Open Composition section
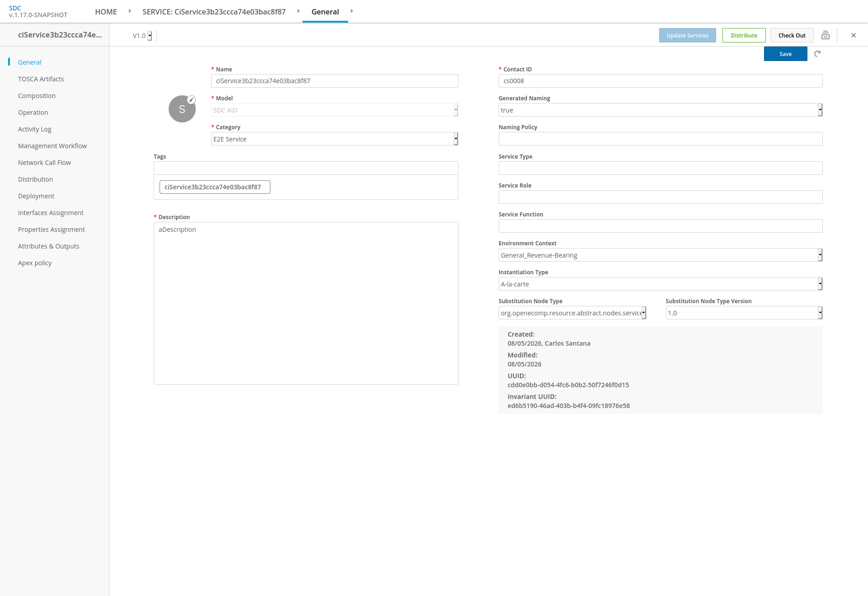 click(x=37, y=96)
